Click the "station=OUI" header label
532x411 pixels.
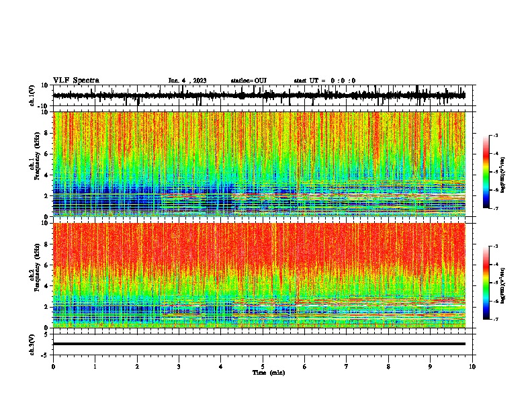(x=249, y=81)
